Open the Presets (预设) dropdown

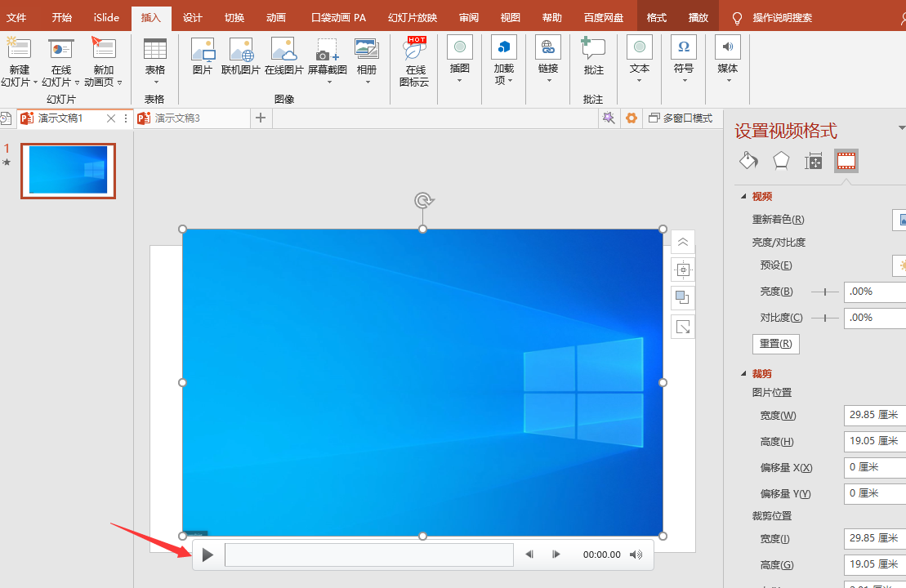[899, 265]
